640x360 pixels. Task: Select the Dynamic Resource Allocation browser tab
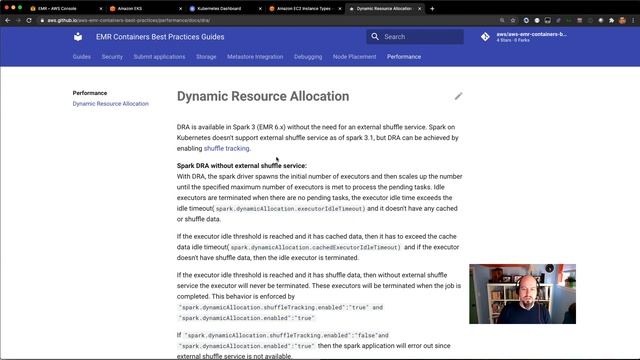click(384, 9)
